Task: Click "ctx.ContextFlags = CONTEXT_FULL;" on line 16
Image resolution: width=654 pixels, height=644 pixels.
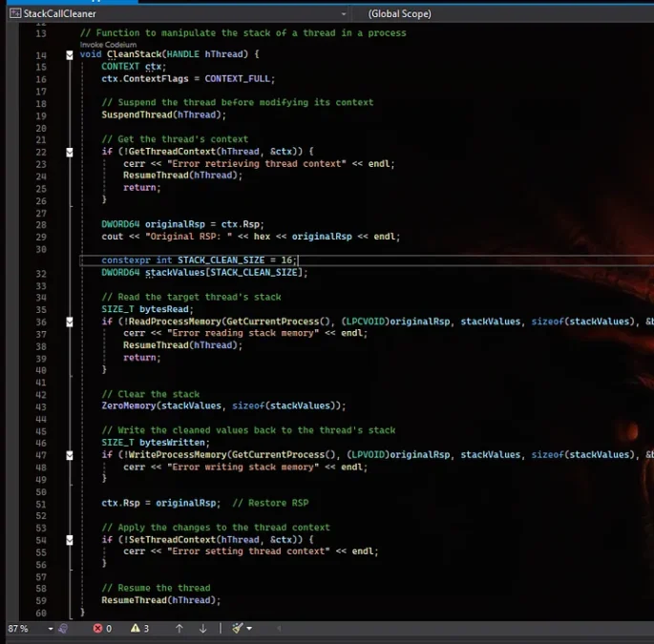Action: coord(188,79)
